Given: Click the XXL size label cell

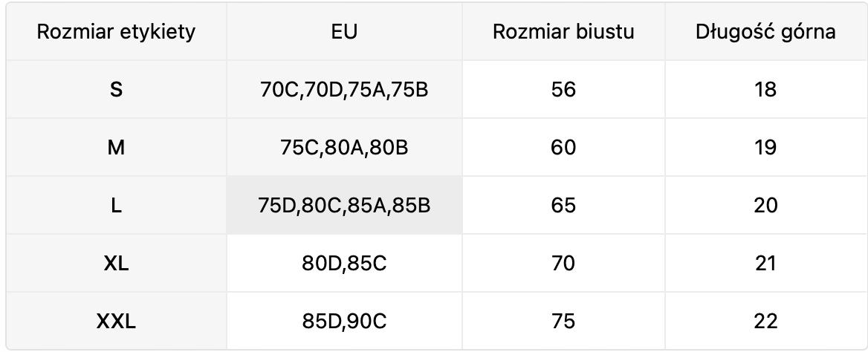Looking at the screenshot, I should (116, 322).
